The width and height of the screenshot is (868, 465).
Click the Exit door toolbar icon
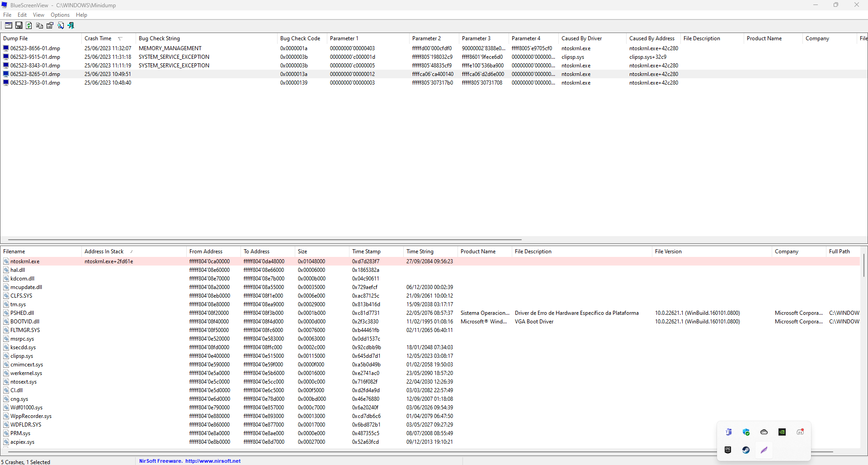(x=71, y=25)
